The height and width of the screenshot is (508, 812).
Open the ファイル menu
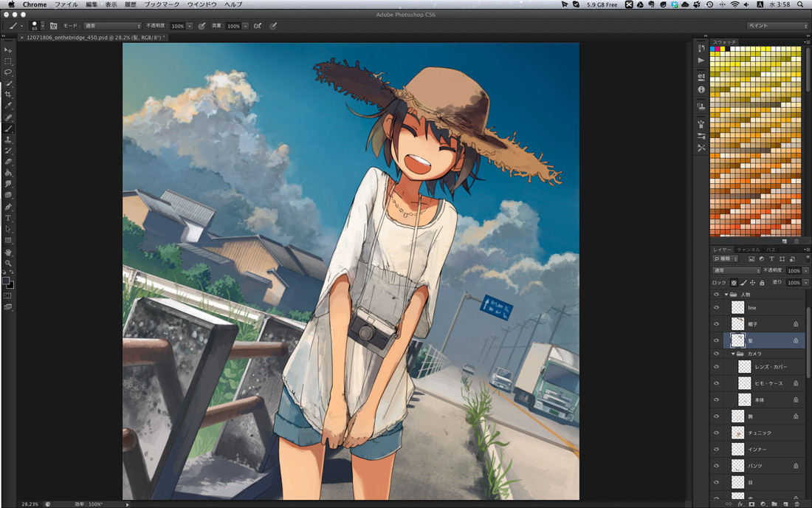[x=66, y=4]
